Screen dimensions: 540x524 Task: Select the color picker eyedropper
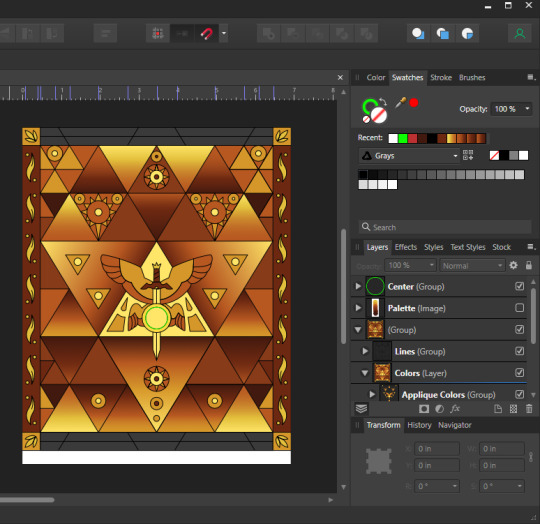coord(400,102)
